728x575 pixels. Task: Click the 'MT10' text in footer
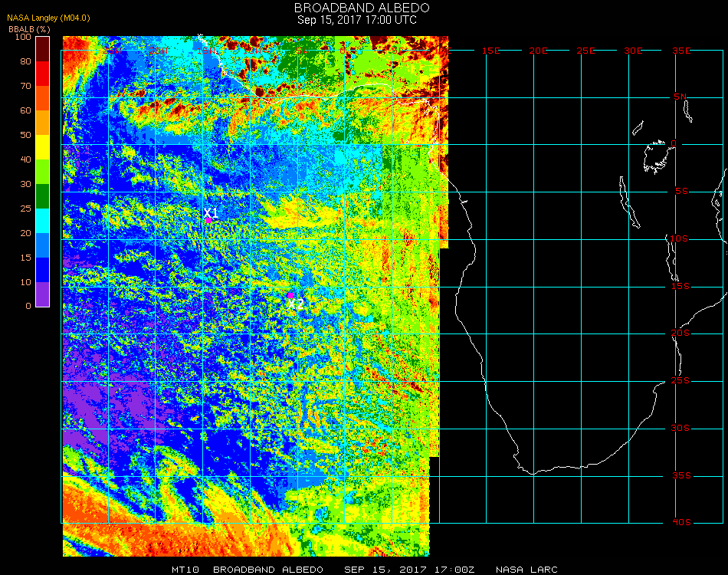(x=185, y=570)
